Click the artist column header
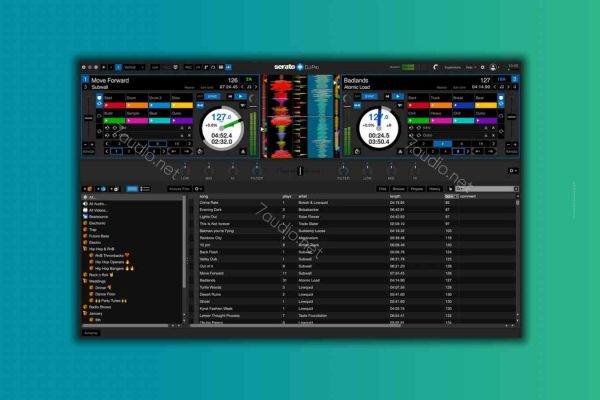Screen dimensions: 600x400 pyautogui.click(x=303, y=196)
